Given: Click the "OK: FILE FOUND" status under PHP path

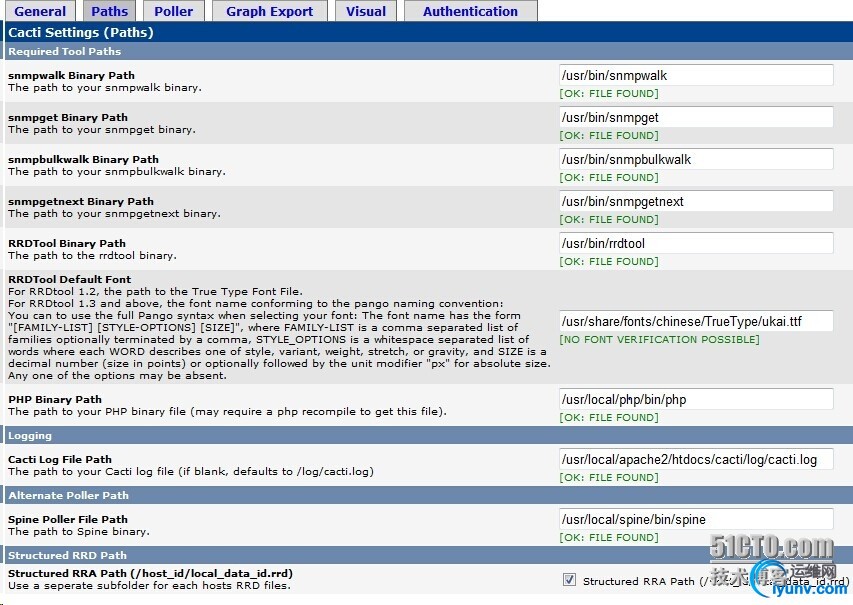Looking at the screenshot, I should (609, 417).
